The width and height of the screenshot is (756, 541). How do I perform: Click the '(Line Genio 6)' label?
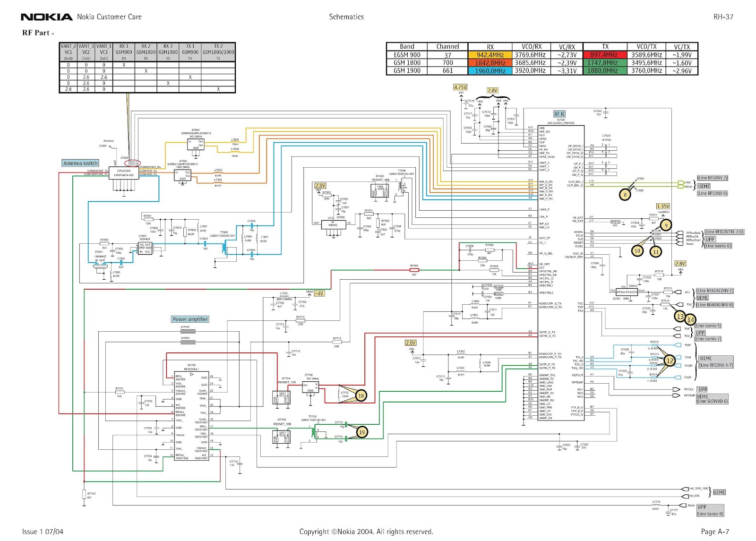[x=718, y=246]
